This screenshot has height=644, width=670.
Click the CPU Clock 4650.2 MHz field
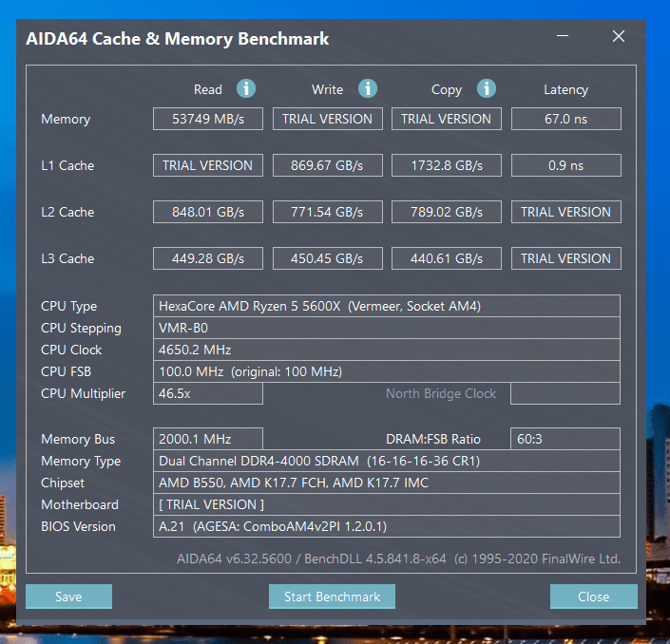click(x=387, y=350)
